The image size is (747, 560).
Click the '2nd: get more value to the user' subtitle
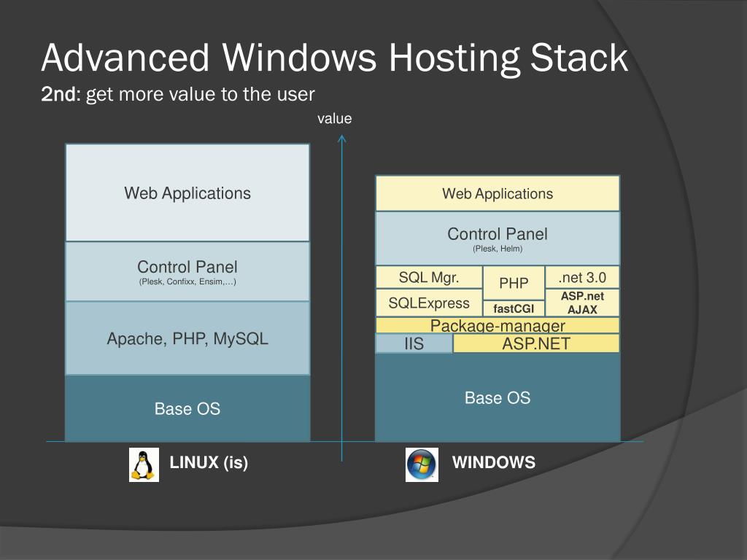coord(178,94)
